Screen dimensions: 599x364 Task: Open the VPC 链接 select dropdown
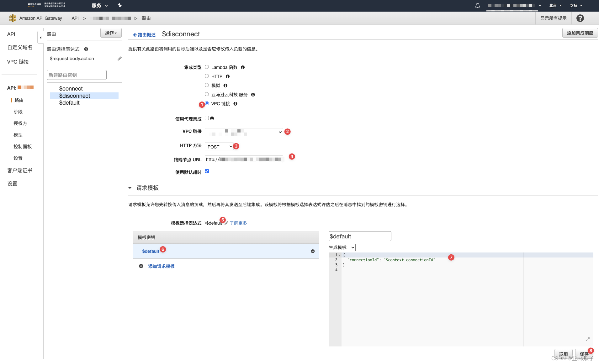point(244,132)
